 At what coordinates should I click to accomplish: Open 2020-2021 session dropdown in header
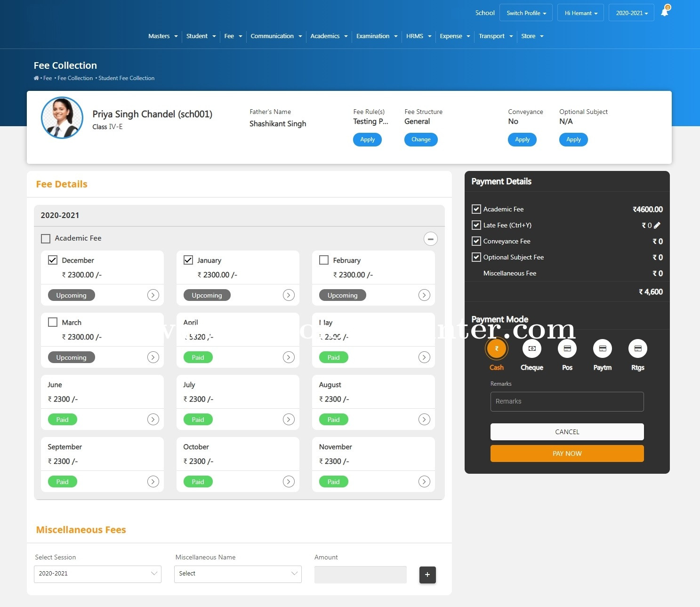pyautogui.click(x=632, y=13)
